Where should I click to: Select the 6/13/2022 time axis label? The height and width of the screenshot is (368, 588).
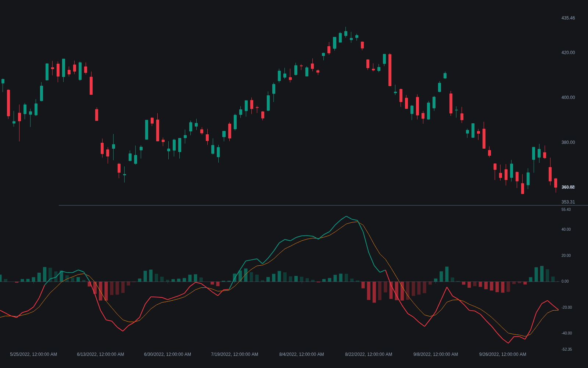(100, 354)
